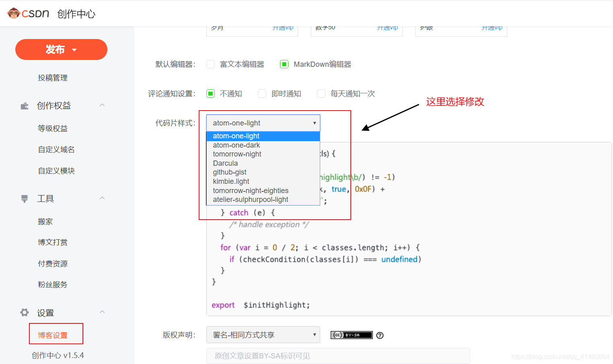The height and width of the screenshot is (364, 613).
Task: Choose 每天通知一次 for comment notifications
Action: [321, 94]
